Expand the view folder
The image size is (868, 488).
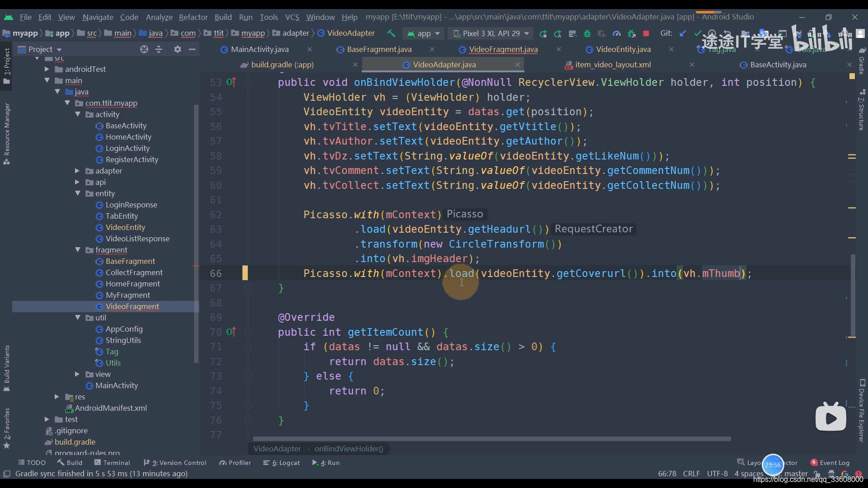pyautogui.click(x=77, y=374)
